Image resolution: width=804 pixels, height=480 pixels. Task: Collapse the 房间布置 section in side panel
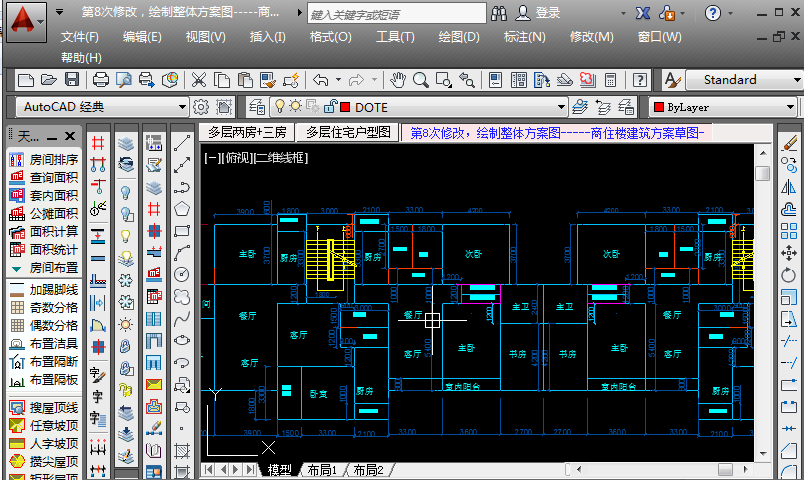click(x=16, y=268)
